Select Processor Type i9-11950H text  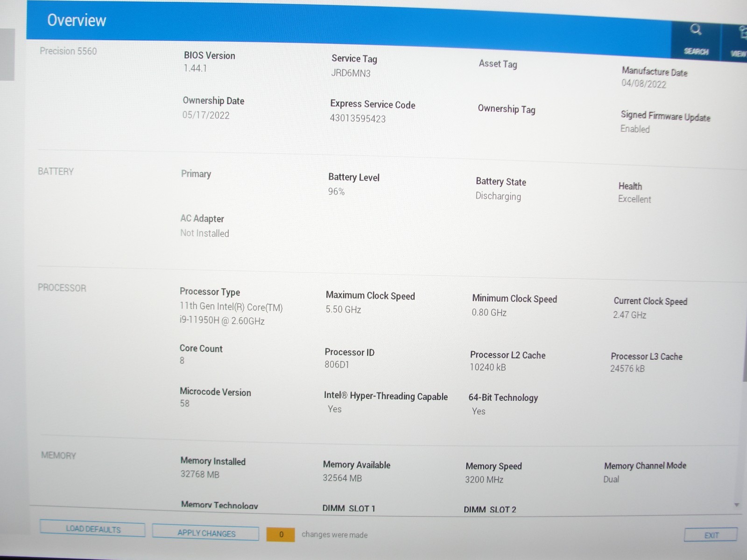(222, 320)
